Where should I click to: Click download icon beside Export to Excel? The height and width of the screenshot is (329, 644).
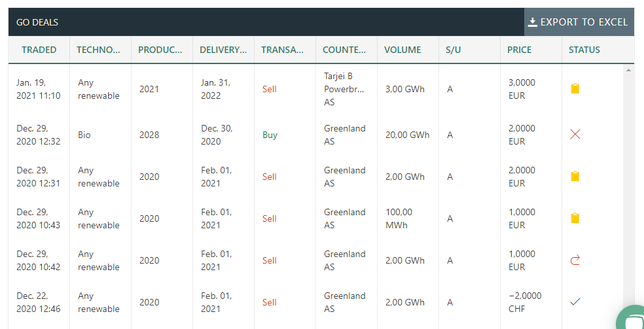click(x=533, y=22)
